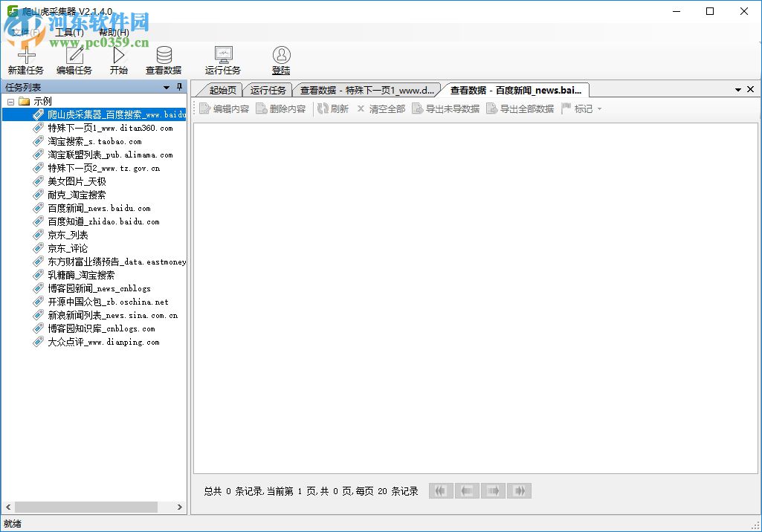The width and height of the screenshot is (762, 532).
Task: Go to previous page button
Action: tap(467, 490)
